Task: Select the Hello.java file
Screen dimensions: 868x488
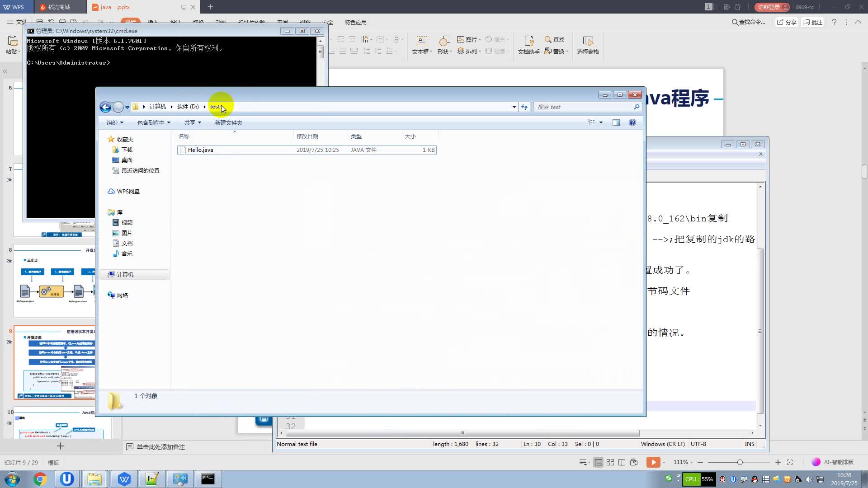Action: [x=201, y=150]
